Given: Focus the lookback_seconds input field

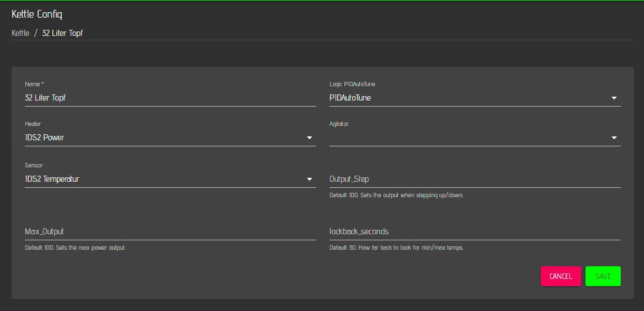Looking at the screenshot, I should point(475,232).
